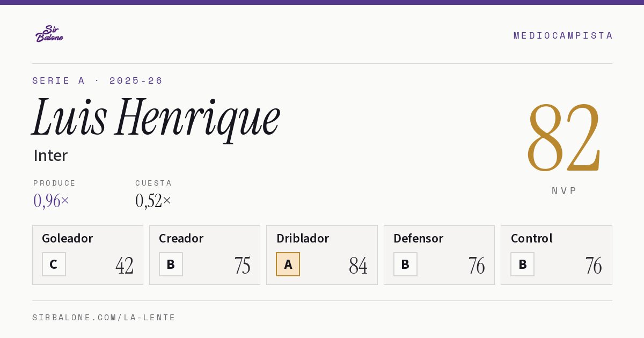Select the Defensor score 76
The width and height of the screenshot is (644, 338).
pos(477,266)
